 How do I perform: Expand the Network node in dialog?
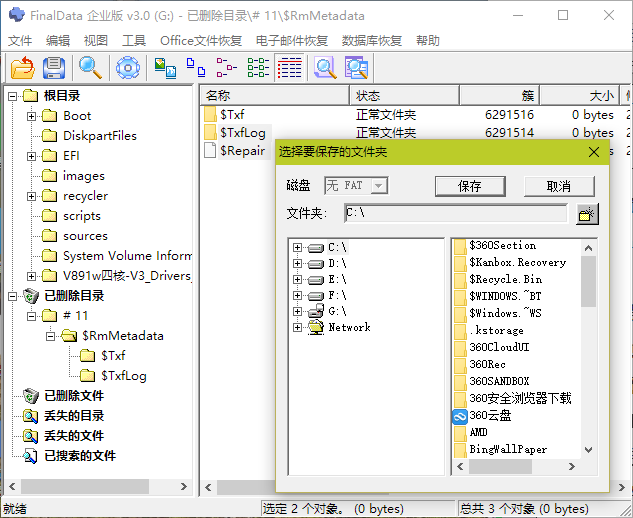click(x=298, y=327)
